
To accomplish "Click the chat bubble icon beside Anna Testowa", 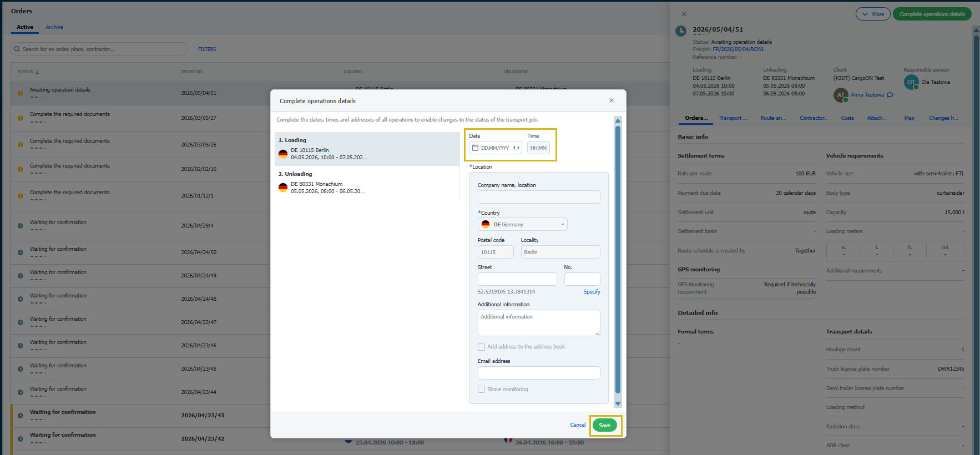I will pyautogui.click(x=890, y=95).
